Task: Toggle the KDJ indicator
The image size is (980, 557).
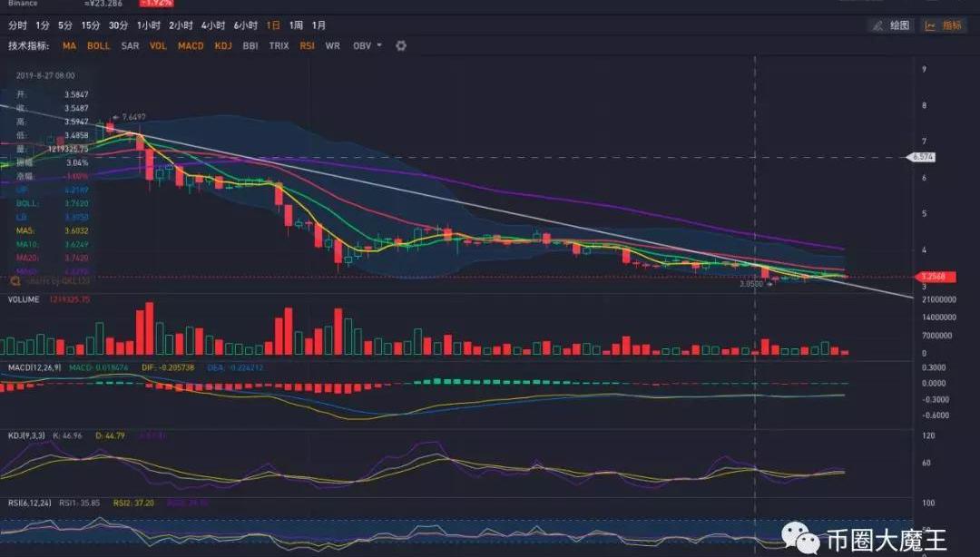Action: [x=223, y=45]
